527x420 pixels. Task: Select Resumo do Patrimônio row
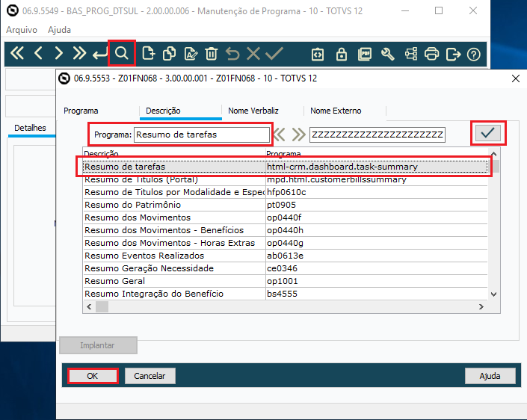click(x=285, y=205)
